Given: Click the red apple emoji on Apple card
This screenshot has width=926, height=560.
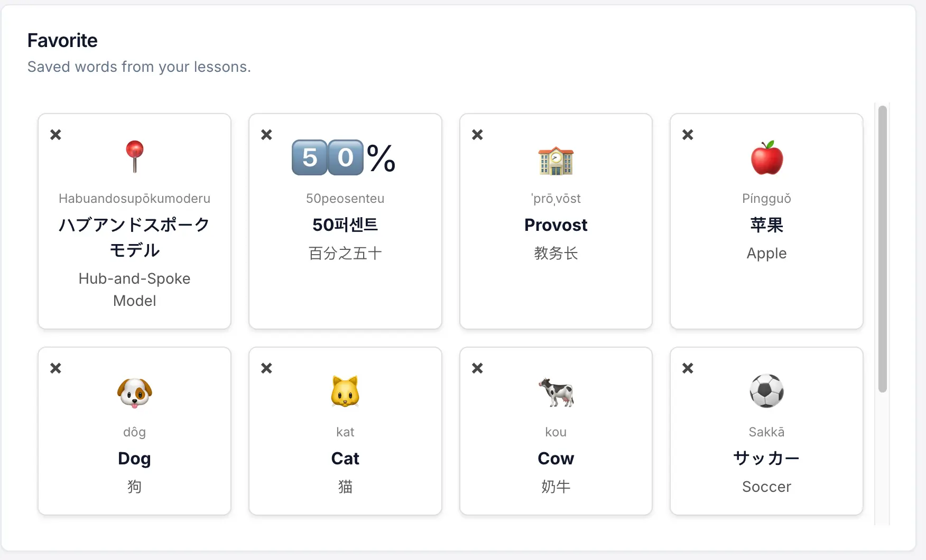Looking at the screenshot, I should (766, 157).
